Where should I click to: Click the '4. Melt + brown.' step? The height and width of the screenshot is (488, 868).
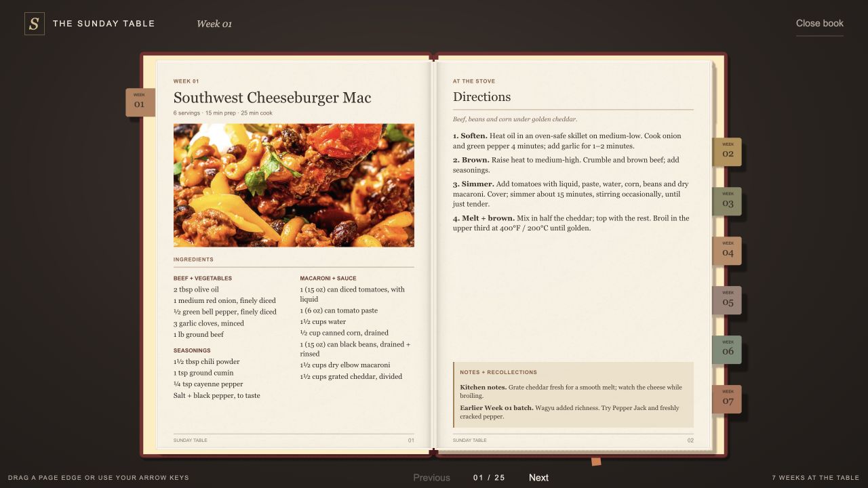coord(571,223)
